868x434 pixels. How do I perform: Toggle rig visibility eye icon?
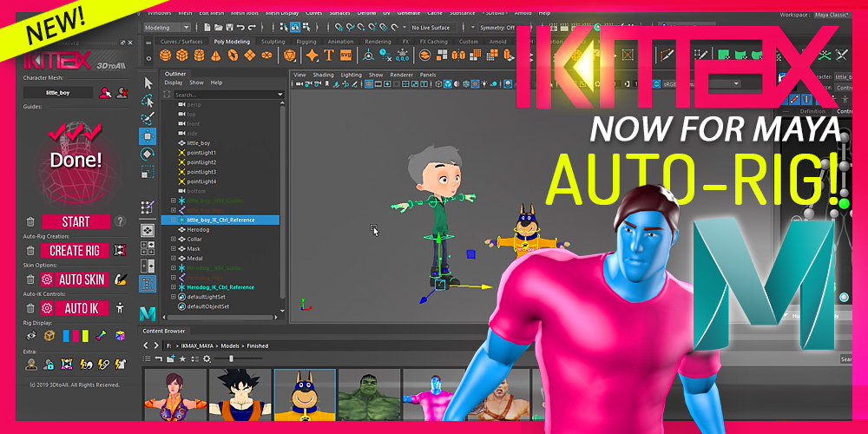tap(30, 335)
